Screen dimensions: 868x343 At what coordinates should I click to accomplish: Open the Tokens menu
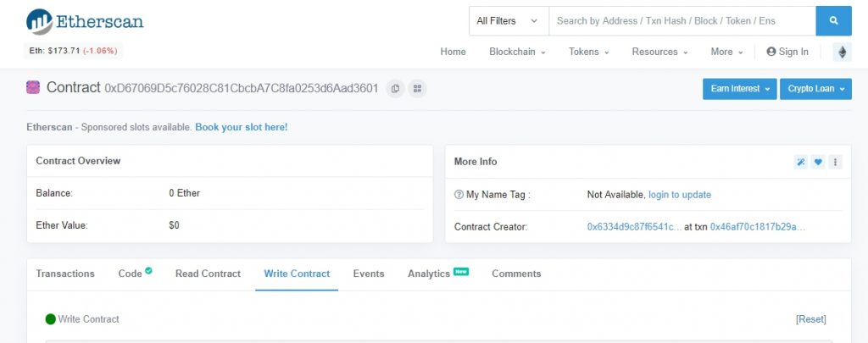click(588, 52)
